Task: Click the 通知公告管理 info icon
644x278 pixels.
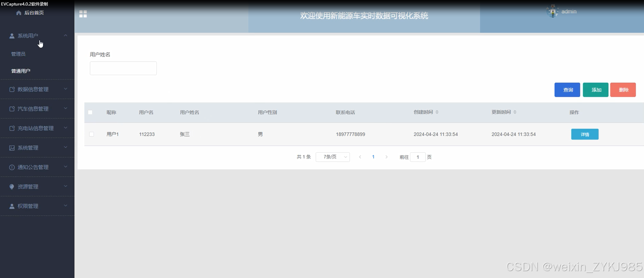Action: click(x=12, y=167)
